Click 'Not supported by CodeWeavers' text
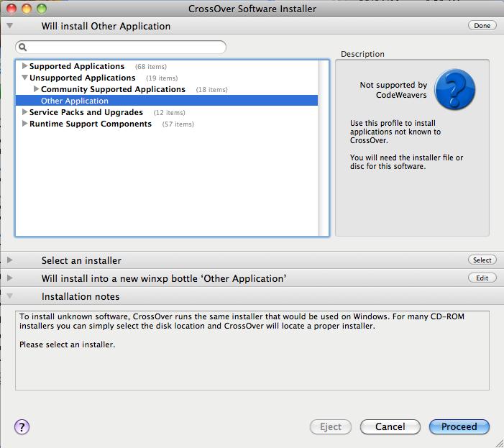 pos(393,90)
